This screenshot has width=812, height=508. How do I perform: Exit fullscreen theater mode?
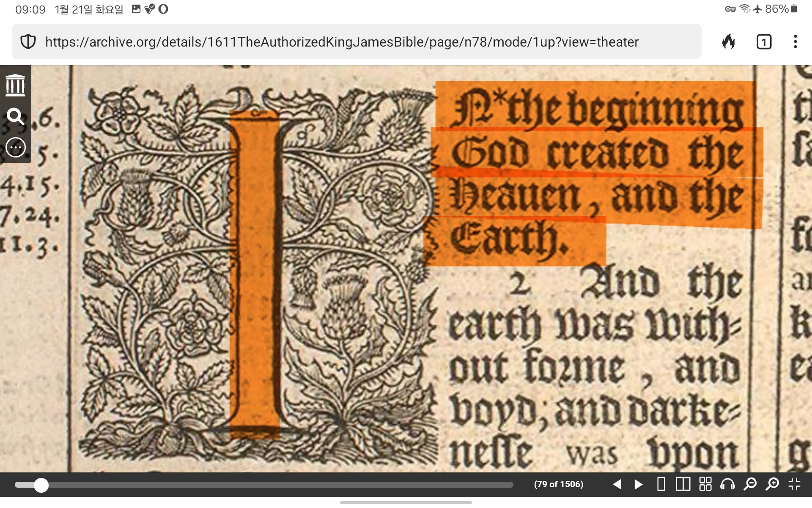(795, 484)
